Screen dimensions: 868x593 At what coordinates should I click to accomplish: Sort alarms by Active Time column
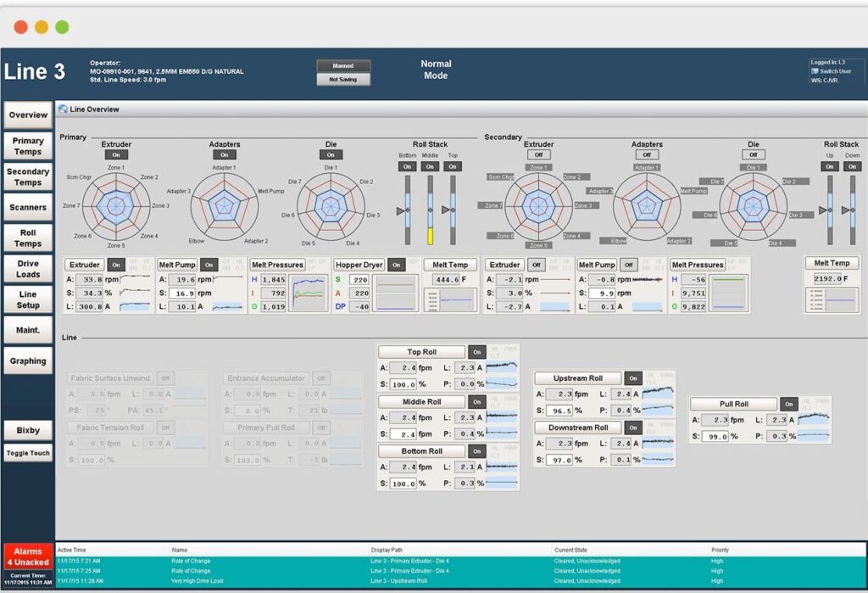click(72, 551)
